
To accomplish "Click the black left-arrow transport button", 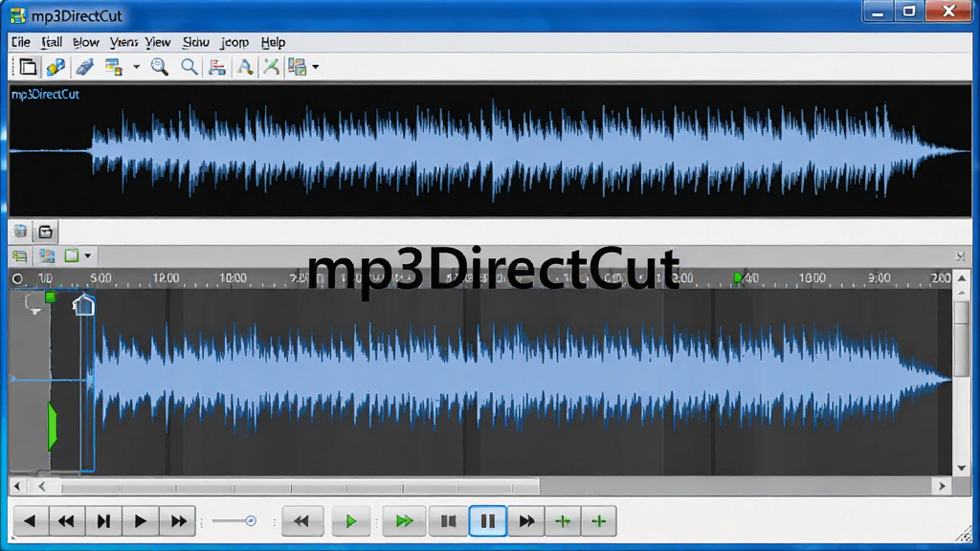I will 30,521.
